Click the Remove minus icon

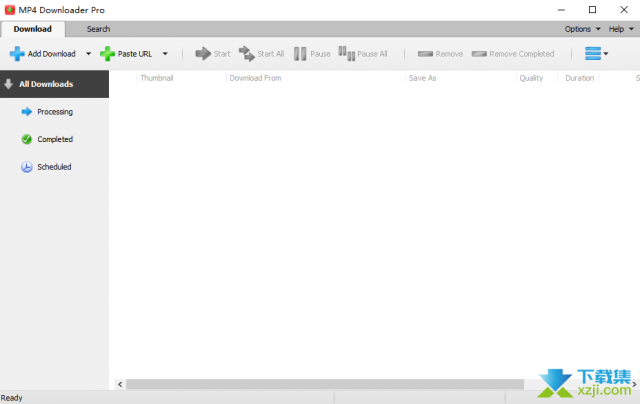pos(425,54)
